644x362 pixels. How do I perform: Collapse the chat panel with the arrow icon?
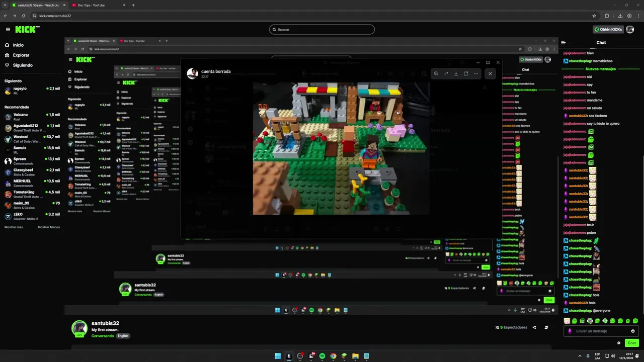563,43
